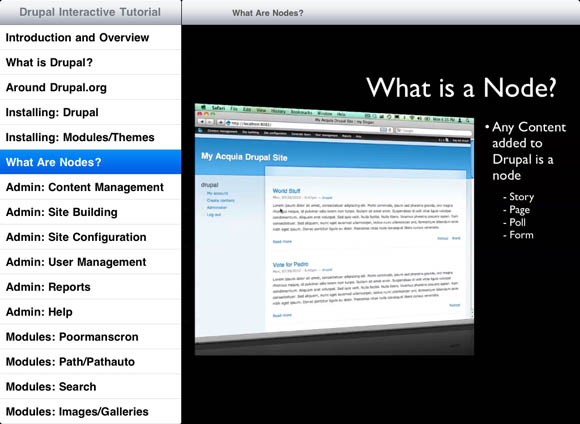
Task: Click the My Acquia Drupal Site heading
Action: pos(244,157)
